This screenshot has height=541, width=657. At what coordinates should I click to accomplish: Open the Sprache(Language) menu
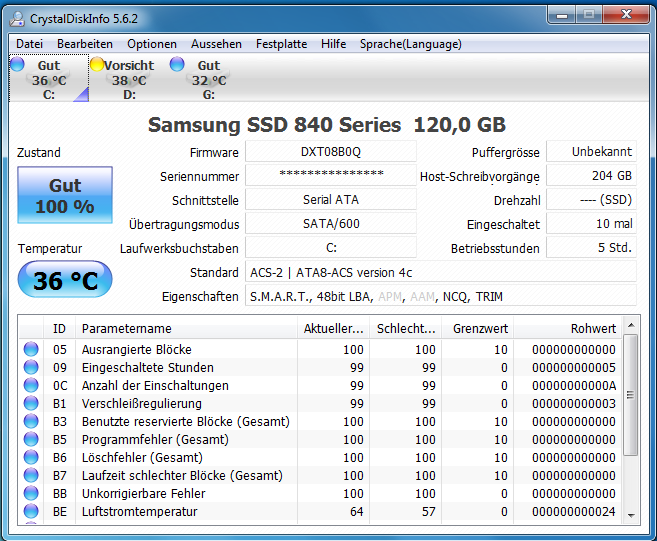coord(411,44)
